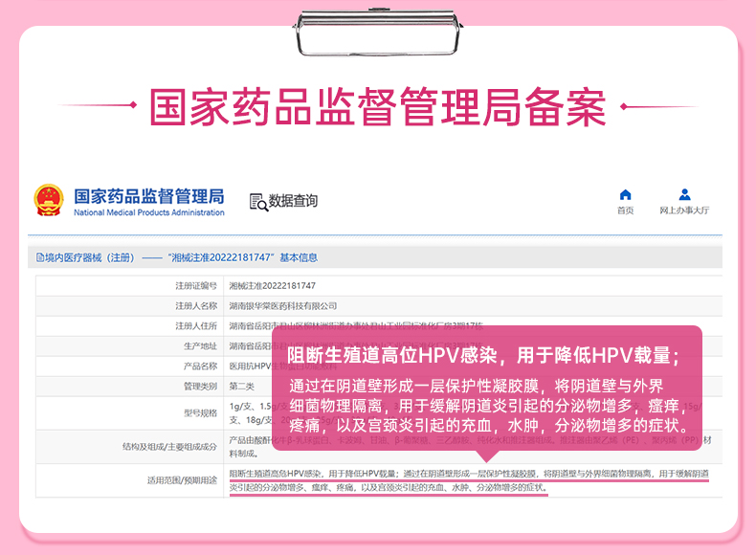Select 湖南银华棠医药科技有限公司 registrant name
The height and width of the screenshot is (555, 756).
283,306
